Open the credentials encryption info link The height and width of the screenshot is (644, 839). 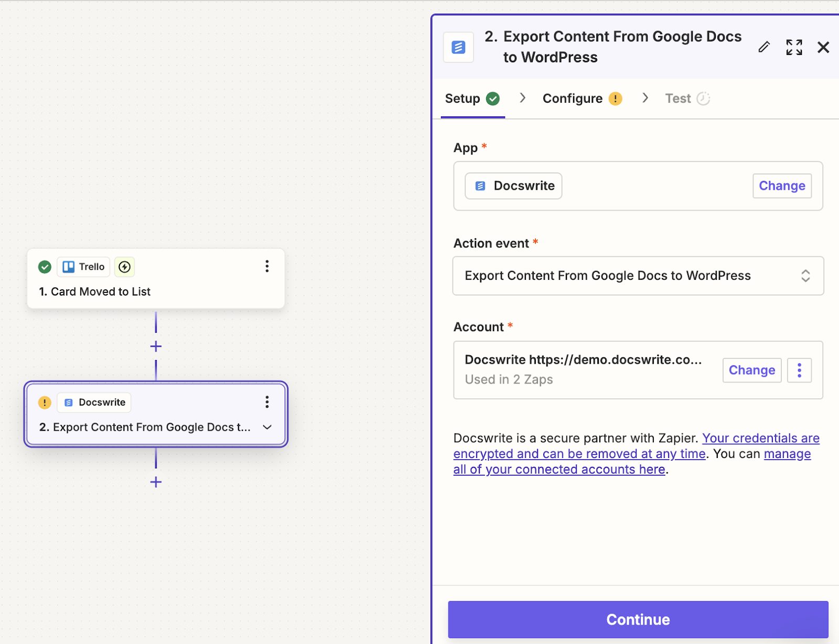[x=760, y=439]
